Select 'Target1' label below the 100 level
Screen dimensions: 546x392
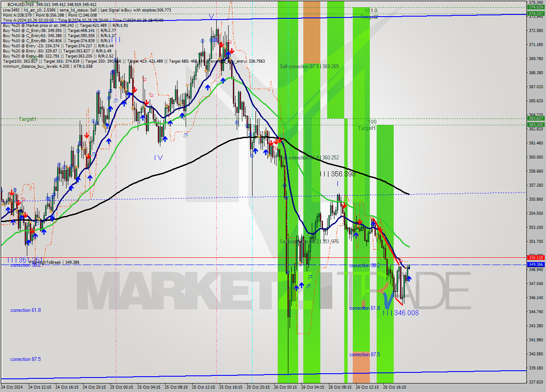pyautogui.click(x=366, y=128)
